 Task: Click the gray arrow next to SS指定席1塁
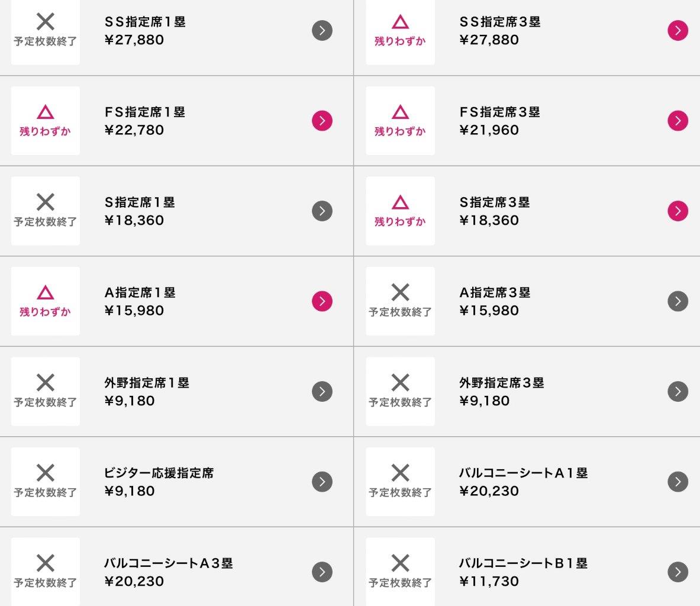tap(322, 30)
